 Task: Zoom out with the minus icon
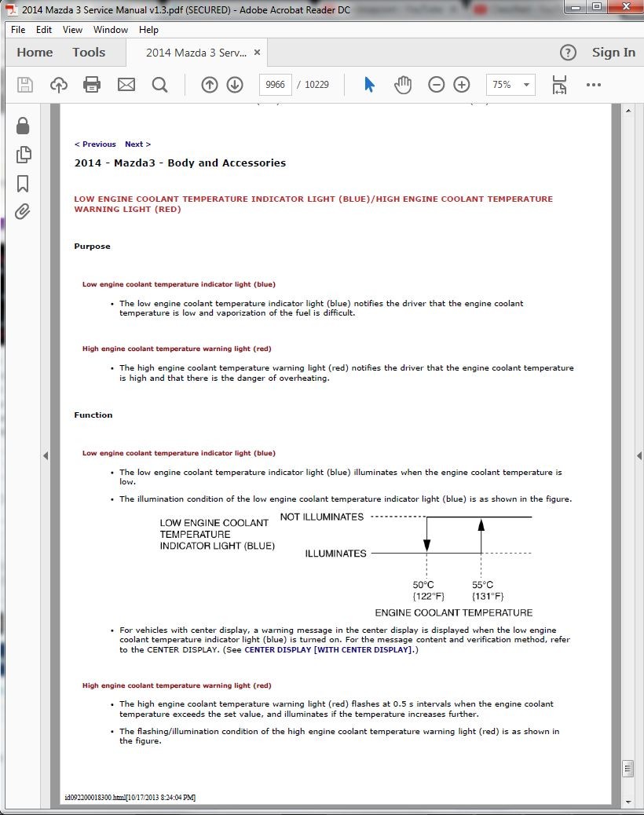point(436,84)
